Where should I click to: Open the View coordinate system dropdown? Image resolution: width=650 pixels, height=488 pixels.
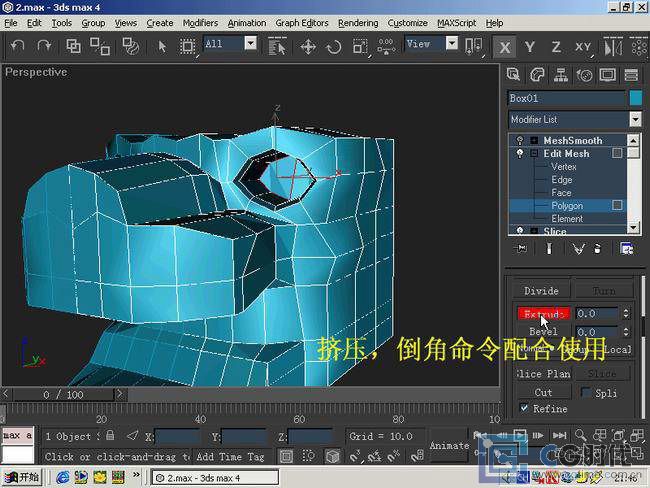(452, 43)
